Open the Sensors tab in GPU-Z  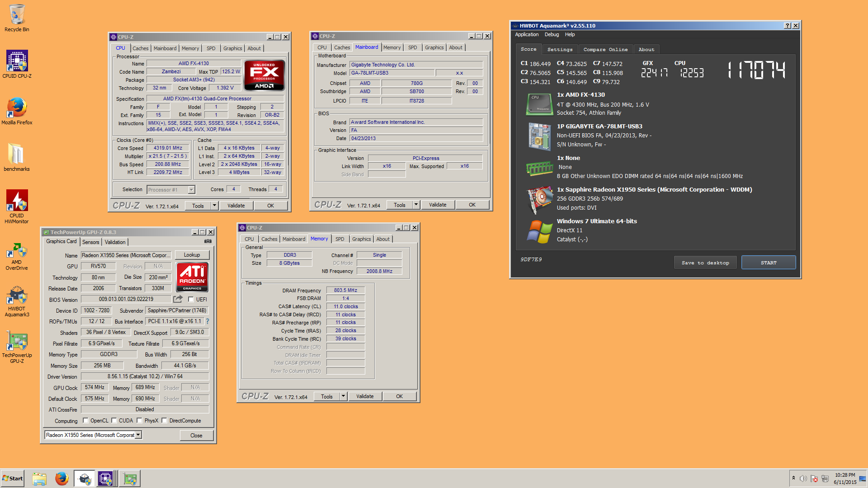pyautogui.click(x=90, y=242)
